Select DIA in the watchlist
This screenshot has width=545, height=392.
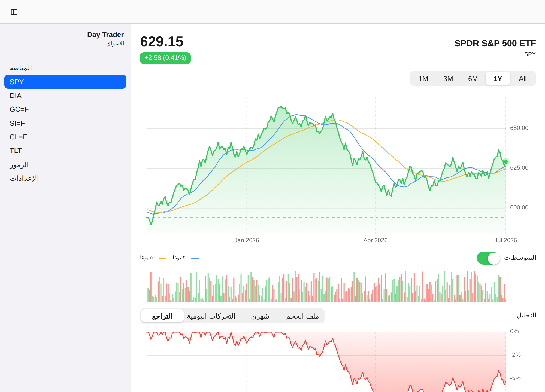point(65,96)
